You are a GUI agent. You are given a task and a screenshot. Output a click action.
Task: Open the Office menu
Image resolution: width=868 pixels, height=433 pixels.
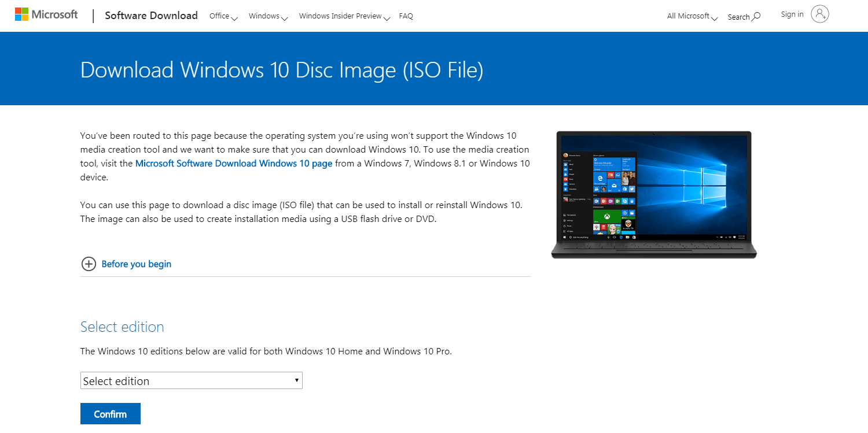click(223, 16)
